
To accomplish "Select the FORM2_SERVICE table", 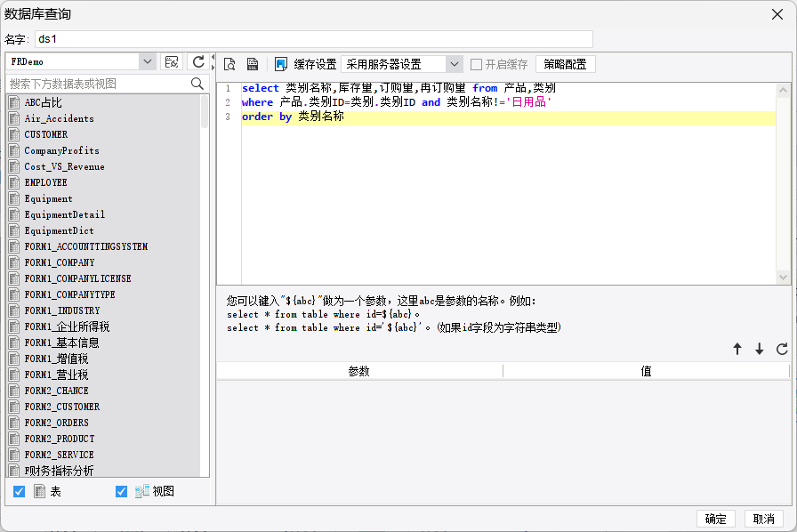I will point(59,455).
